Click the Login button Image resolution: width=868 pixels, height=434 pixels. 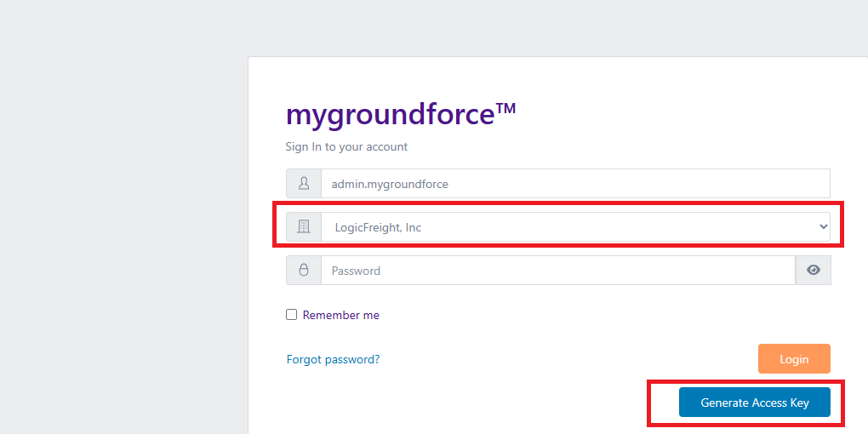click(794, 359)
